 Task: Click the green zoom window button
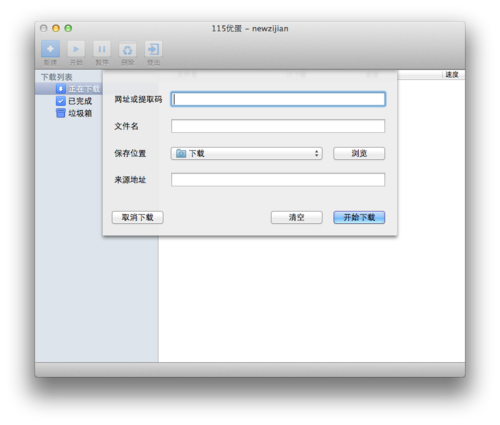(68, 28)
